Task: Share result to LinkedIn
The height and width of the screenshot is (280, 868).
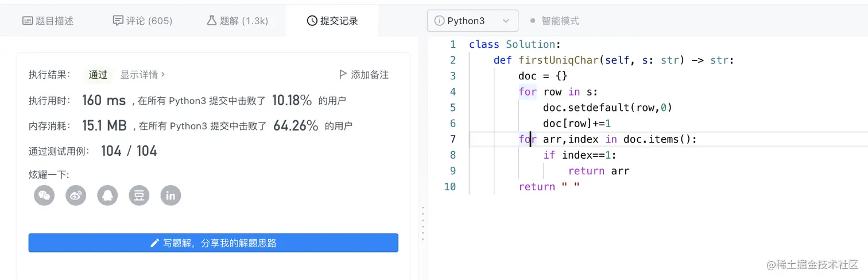Action: pyautogui.click(x=170, y=195)
